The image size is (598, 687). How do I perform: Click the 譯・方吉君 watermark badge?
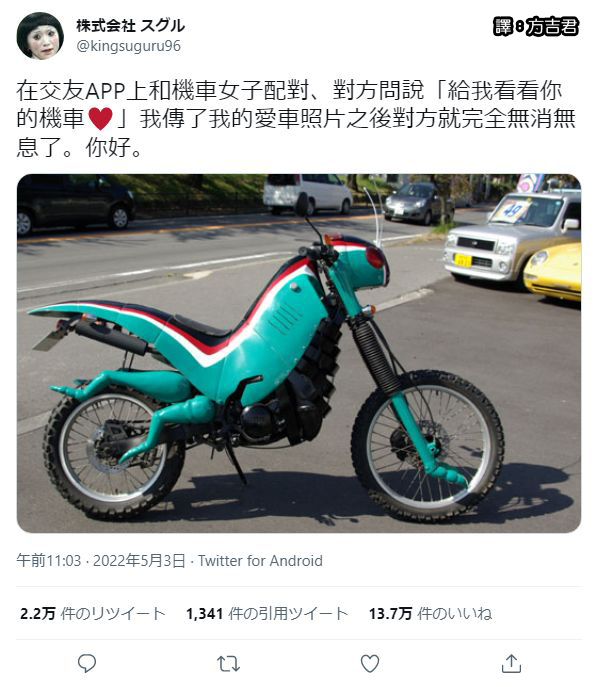[x=535, y=27]
